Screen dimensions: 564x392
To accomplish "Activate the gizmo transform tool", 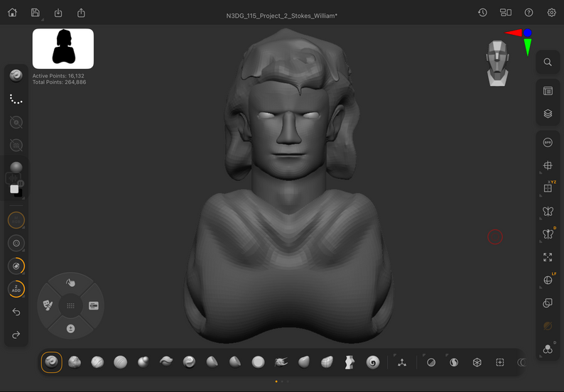I will (402, 362).
